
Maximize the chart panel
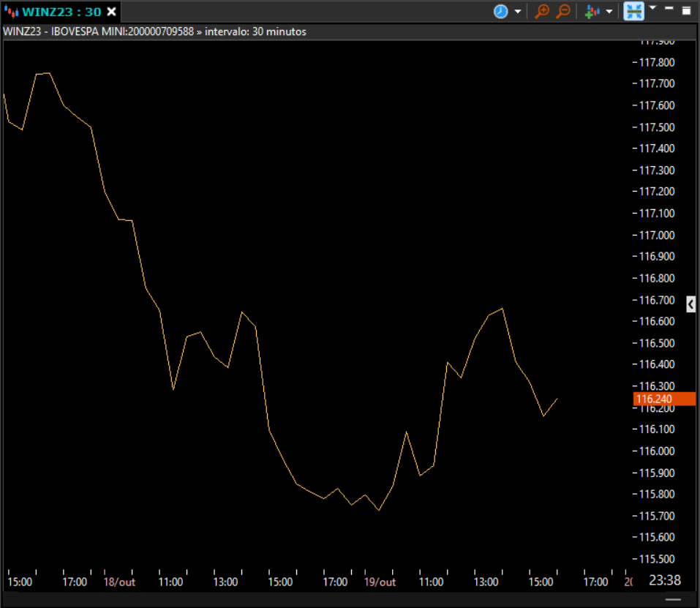pos(687,10)
